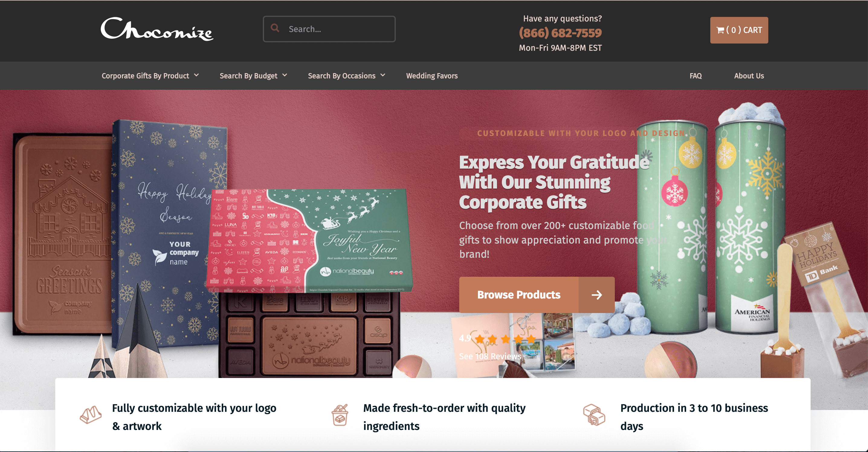This screenshot has height=452, width=868.
Task: Click the search magnifier icon
Action: (x=275, y=28)
